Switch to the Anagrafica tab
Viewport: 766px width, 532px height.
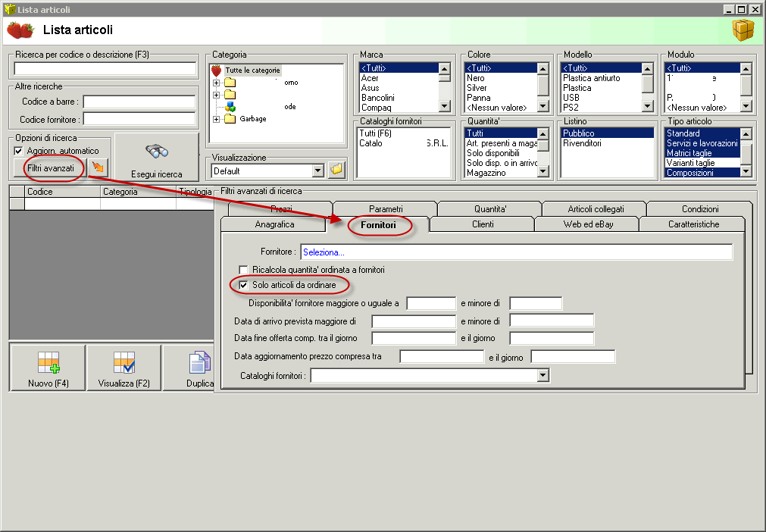274,224
